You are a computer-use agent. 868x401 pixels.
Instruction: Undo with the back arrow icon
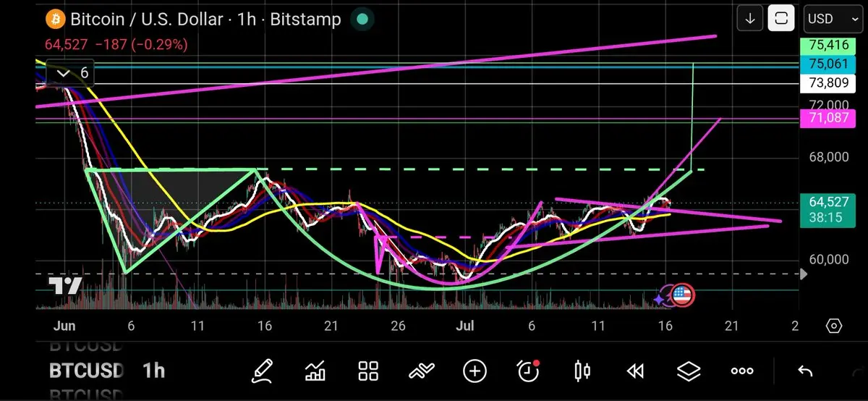coord(804,371)
